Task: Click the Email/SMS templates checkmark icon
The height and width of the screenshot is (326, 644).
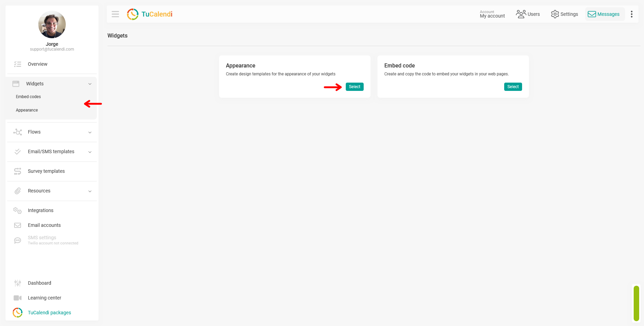Action: coord(18,151)
